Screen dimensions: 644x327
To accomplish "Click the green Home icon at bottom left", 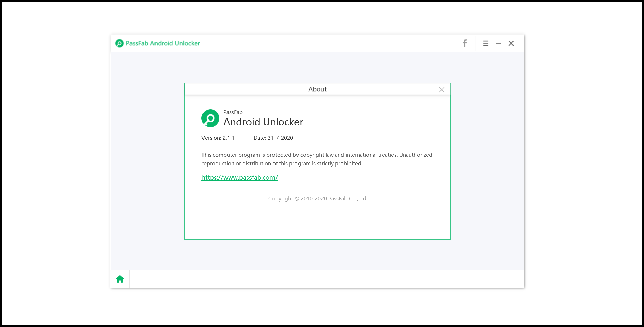I will click(x=120, y=279).
